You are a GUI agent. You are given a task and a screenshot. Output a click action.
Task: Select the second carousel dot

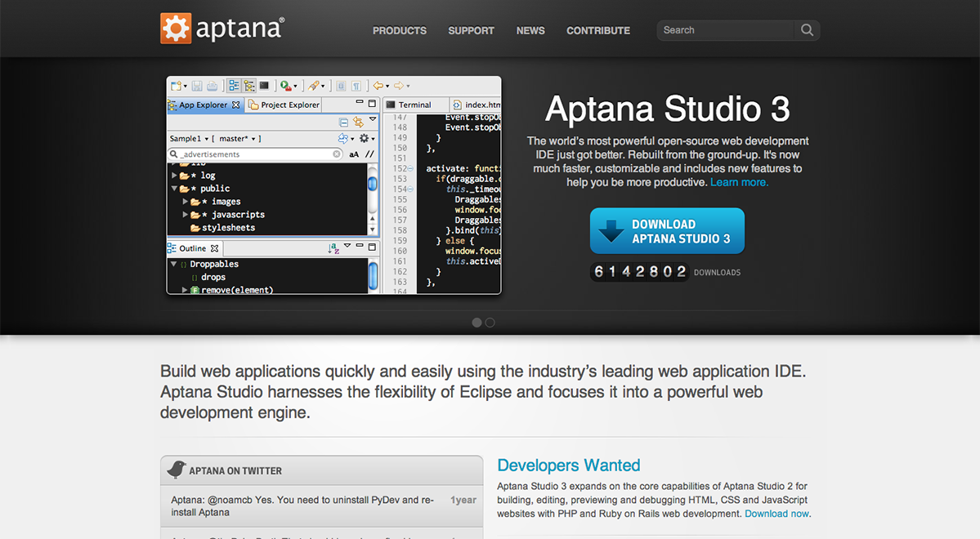pos(490,323)
